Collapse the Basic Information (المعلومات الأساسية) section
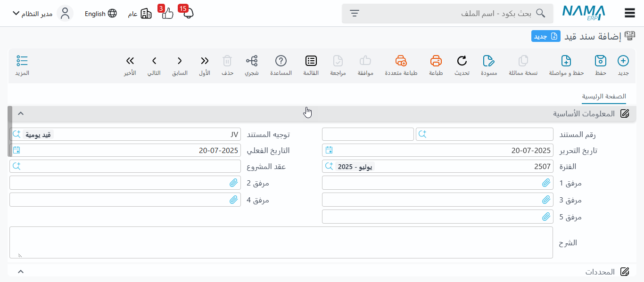Viewport: 644px width, 282px height. pos(21,113)
